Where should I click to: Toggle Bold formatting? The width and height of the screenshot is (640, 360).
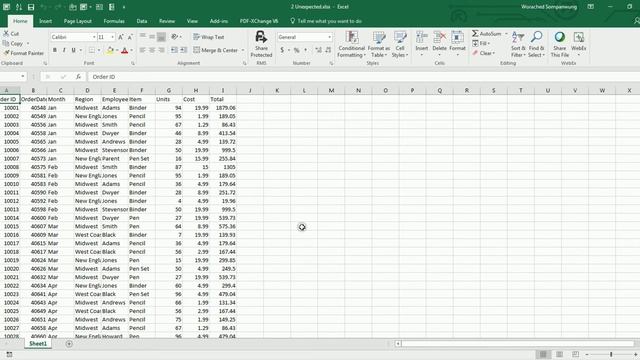tap(54, 50)
